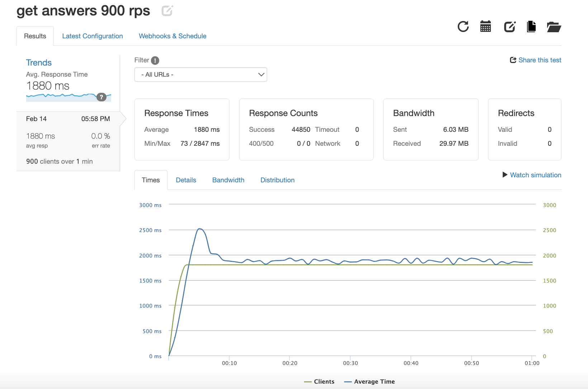Open the schedule calendar icon

(485, 27)
